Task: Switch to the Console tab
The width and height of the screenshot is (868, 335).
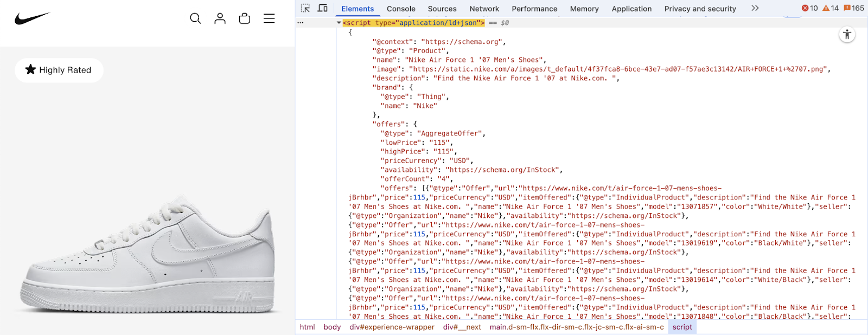Action: [x=401, y=9]
